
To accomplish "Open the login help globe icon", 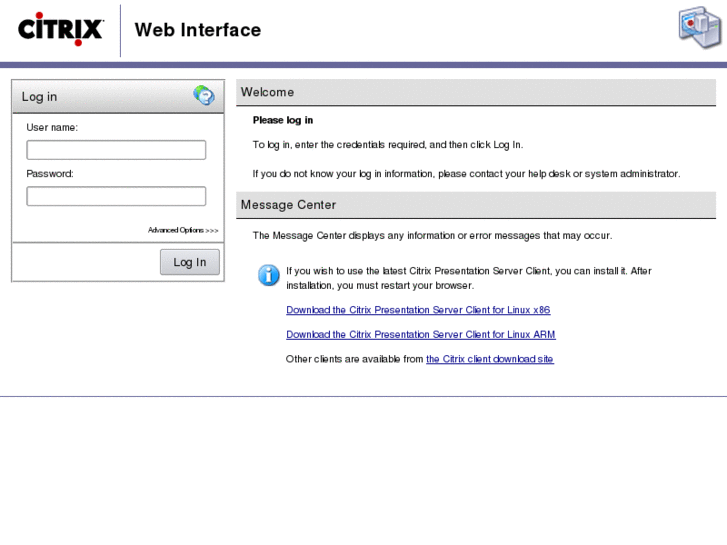I will tap(204, 95).
